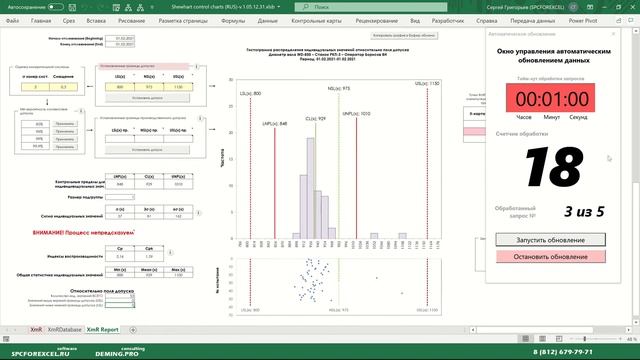Select the yellow LSL(x) cell with value 800
The width and height of the screenshot is (640, 360).
pos(120,87)
